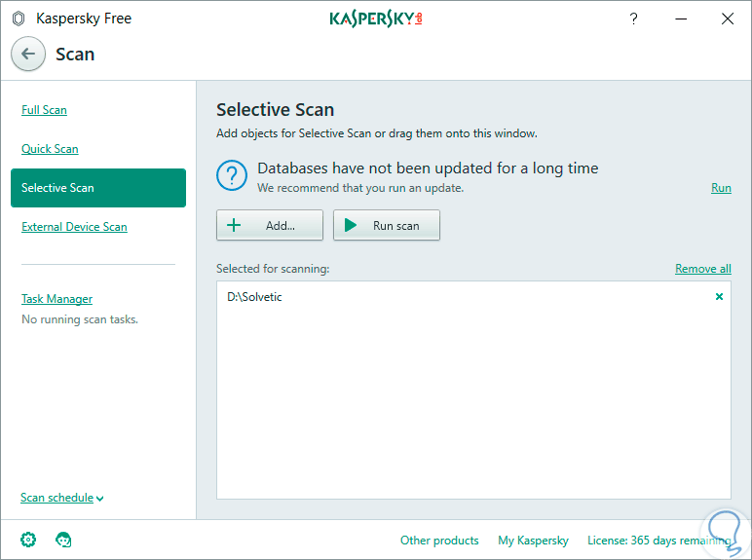Screen dimensions: 752x560
Task: Open External Device Scan
Action: click(x=74, y=227)
